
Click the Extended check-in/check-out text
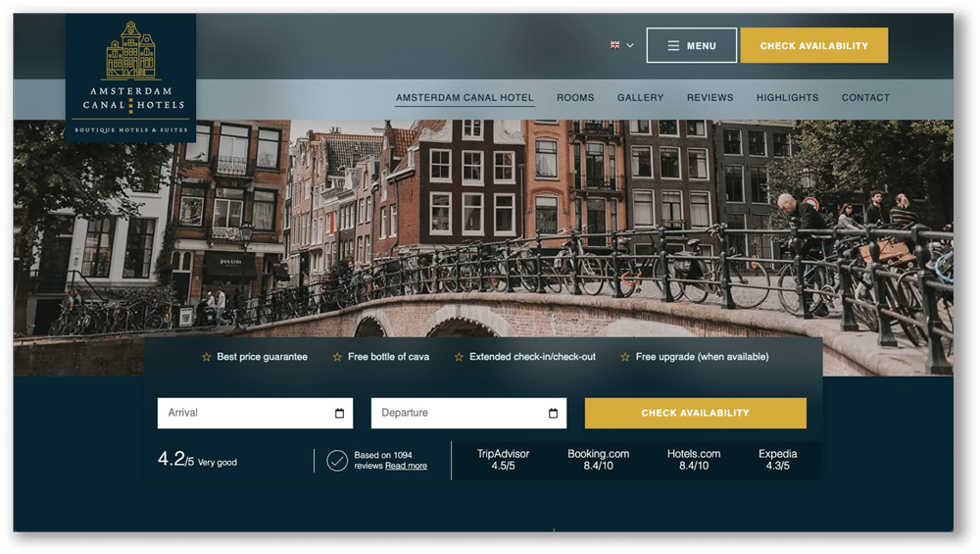click(x=532, y=356)
